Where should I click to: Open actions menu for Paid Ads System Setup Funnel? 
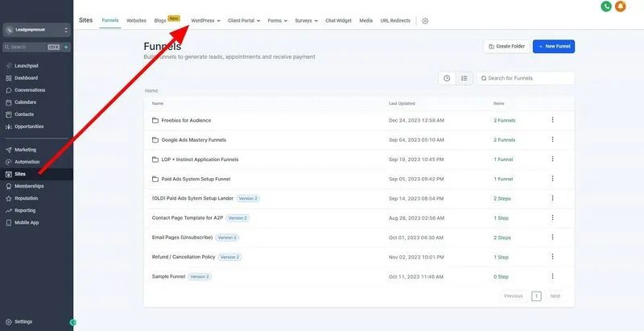click(x=552, y=179)
